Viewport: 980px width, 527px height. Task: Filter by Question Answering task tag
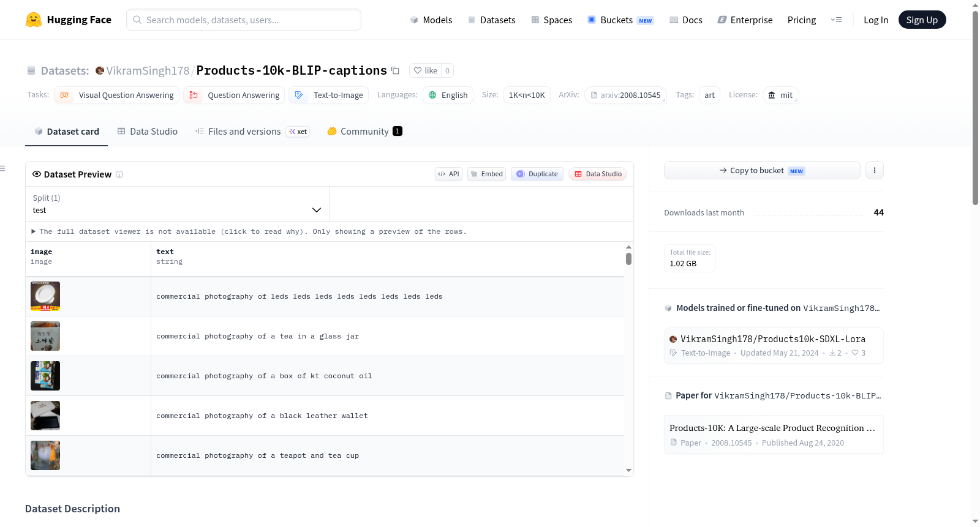point(234,95)
